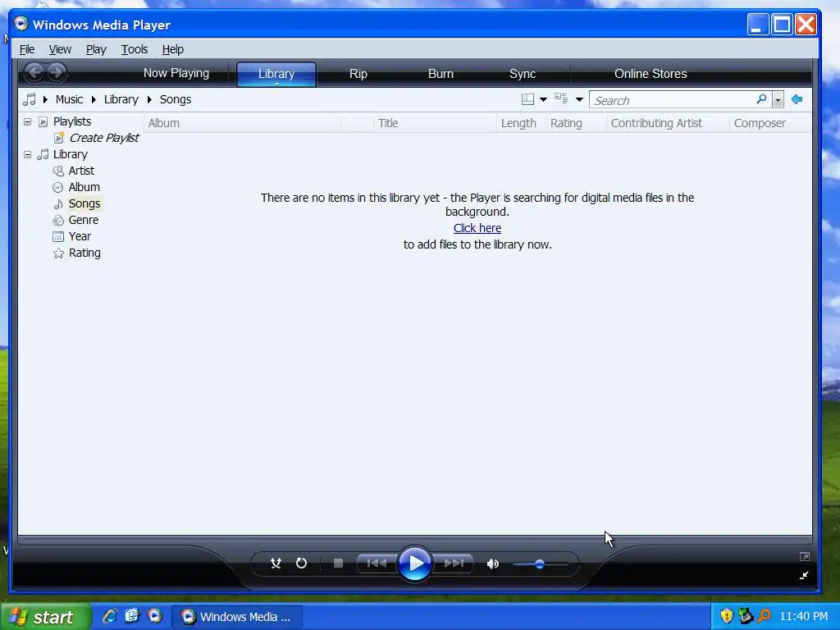Open the Now Playing tab
Viewport: 840px width, 630px height.
[x=176, y=73]
